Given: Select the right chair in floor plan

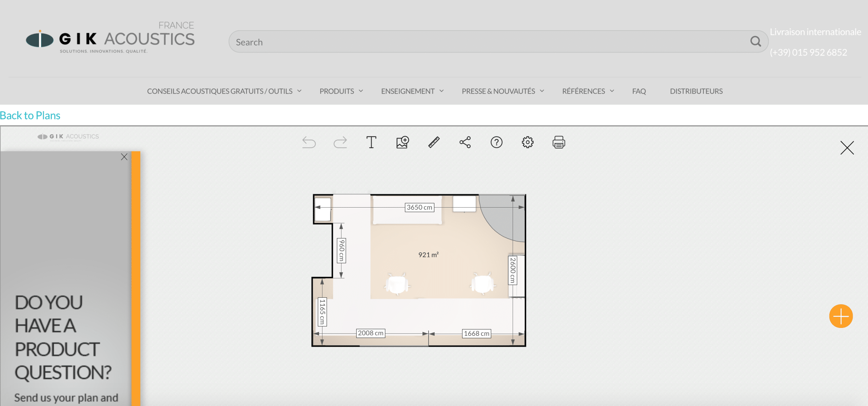Looking at the screenshot, I should 482,283.
